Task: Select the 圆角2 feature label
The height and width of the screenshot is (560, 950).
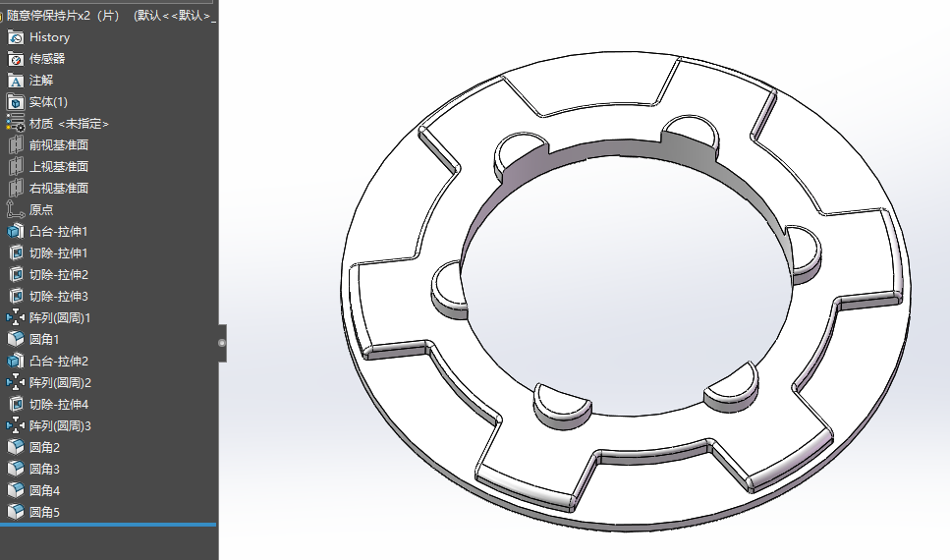Action: (45, 447)
